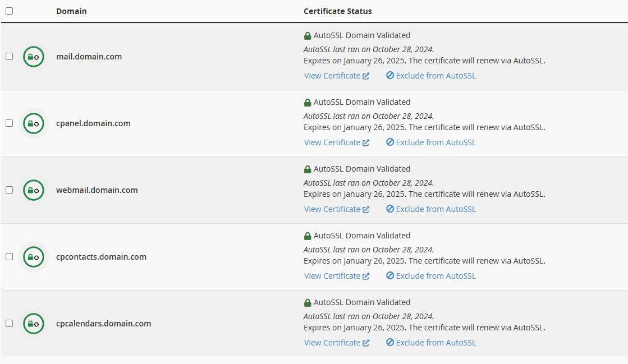The height and width of the screenshot is (364, 628).
Task: Tick the checkbox next to webmail.domain.com
Action: tap(9, 190)
